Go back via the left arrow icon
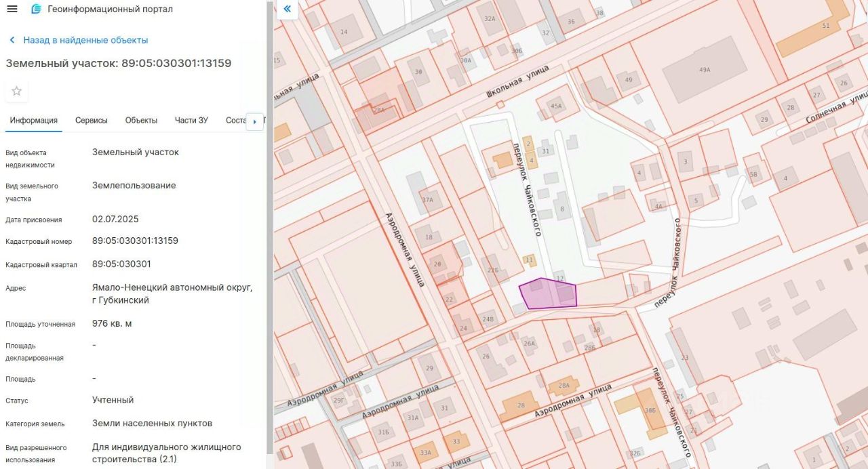Viewport: 868px width, 469px height. tap(12, 40)
